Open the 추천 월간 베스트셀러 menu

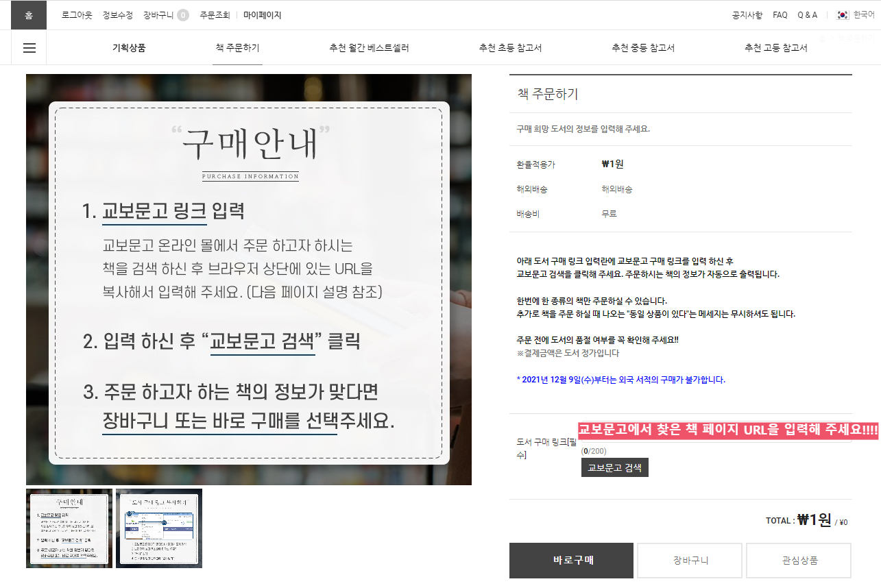point(369,48)
